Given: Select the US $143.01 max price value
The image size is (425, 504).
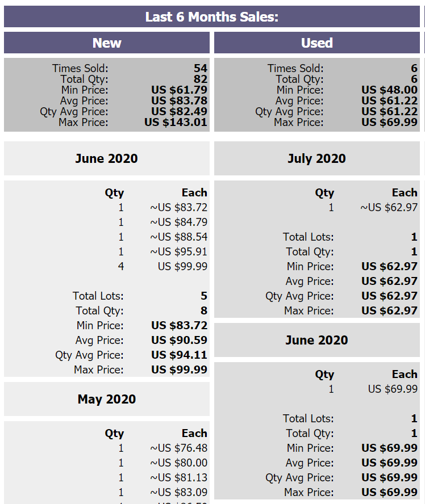Looking at the screenshot, I should pos(176,123).
